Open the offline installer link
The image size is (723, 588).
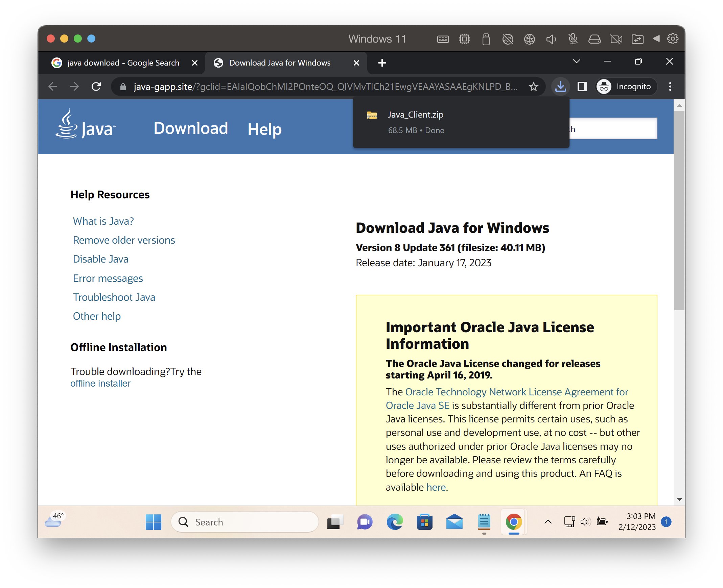(x=100, y=384)
